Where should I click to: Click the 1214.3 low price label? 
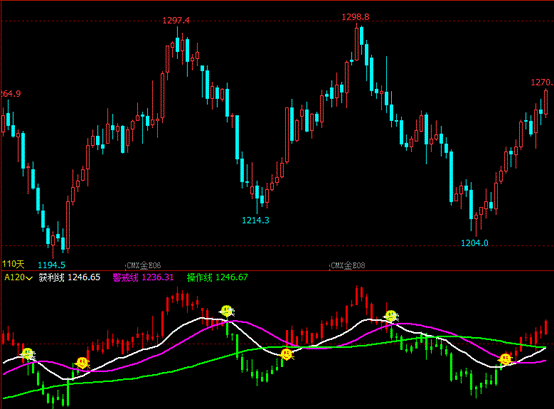click(x=255, y=220)
